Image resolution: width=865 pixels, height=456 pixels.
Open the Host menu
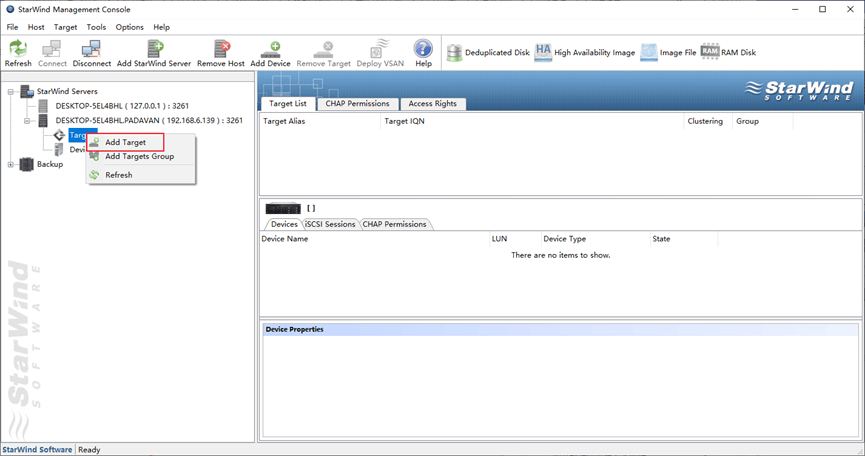[x=36, y=27]
